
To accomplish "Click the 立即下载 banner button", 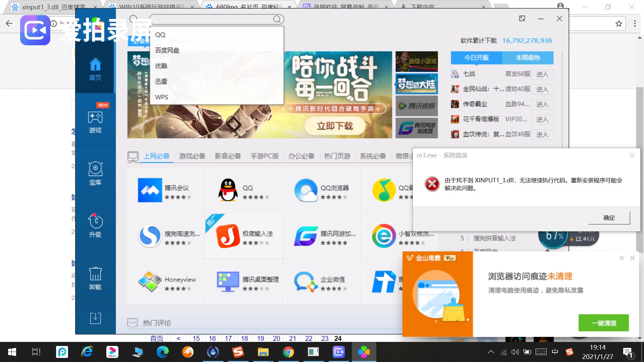I will point(335,126).
